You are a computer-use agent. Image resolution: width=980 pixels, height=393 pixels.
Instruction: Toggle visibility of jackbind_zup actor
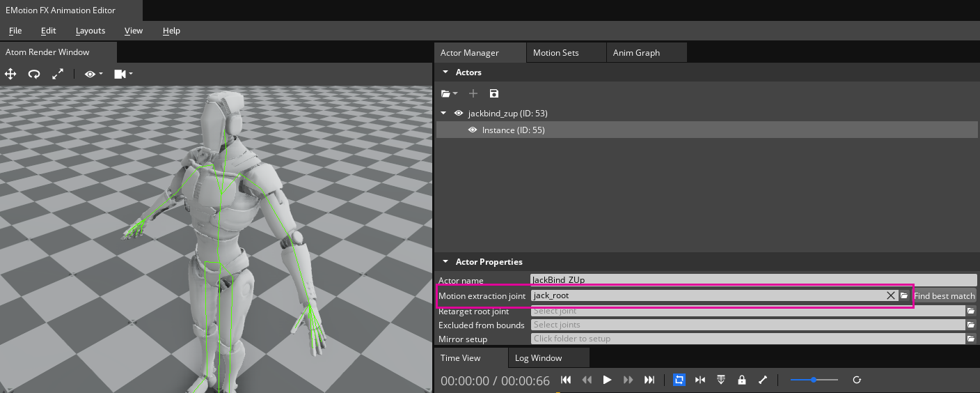tap(459, 113)
